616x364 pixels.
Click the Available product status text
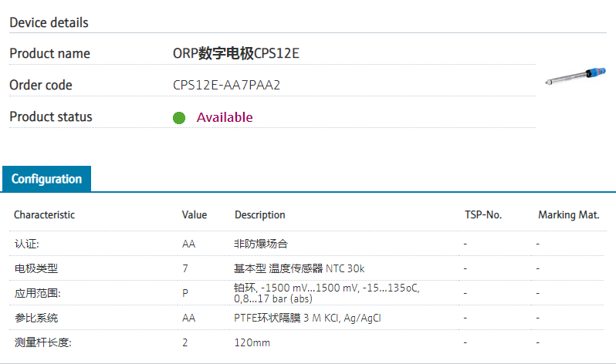(225, 117)
